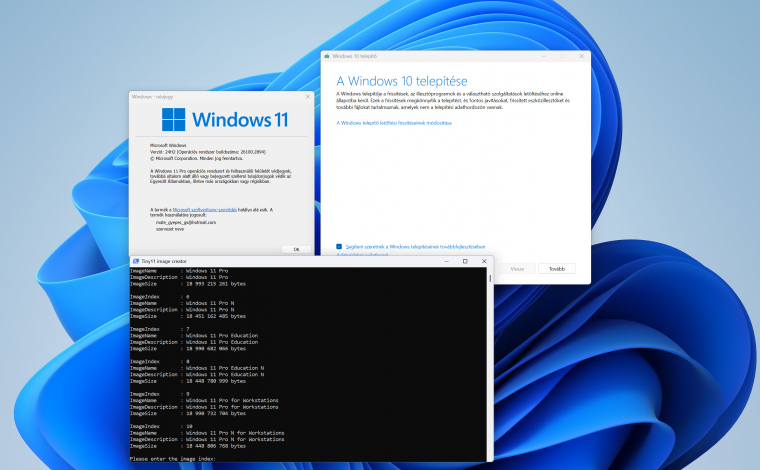Click the 'ImageIndex : 10' console line
This screenshot has height=470, width=760.
(161, 426)
